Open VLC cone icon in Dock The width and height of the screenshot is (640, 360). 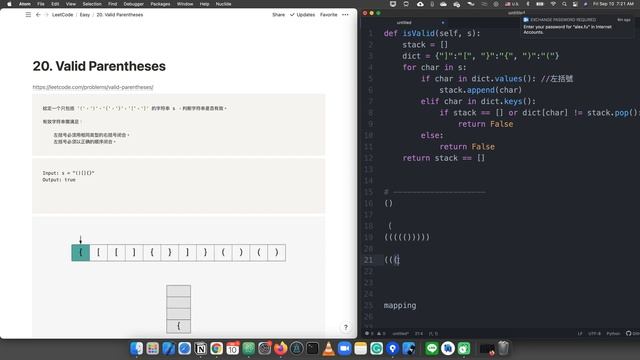click(x=329, y=349)
